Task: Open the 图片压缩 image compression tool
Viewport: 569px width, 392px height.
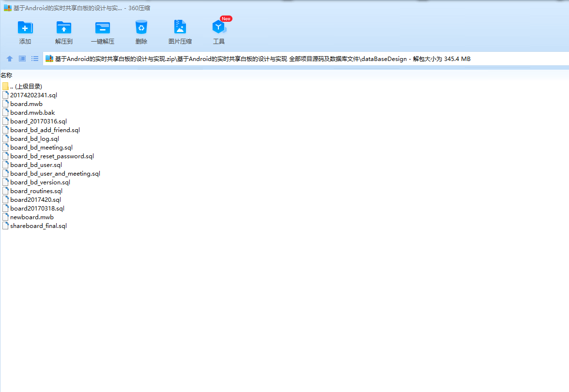Action: (x=180, y=27)
